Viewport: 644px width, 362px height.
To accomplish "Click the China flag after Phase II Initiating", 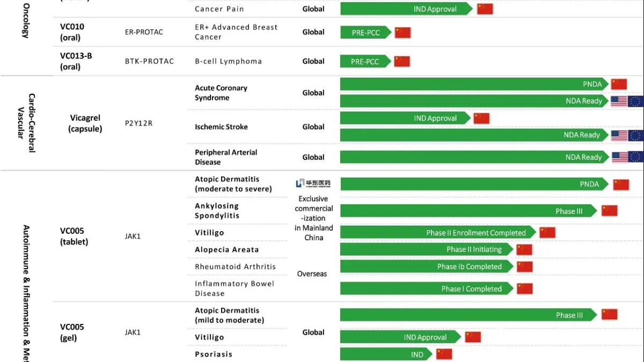I will [x=524, y=249].
